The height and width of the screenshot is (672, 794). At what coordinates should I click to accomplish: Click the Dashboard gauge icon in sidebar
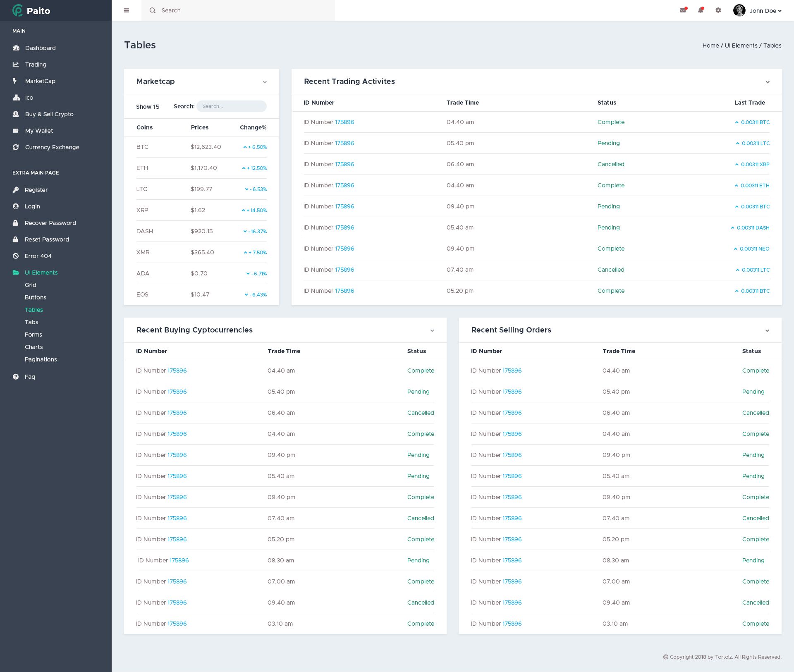(16, 48)
